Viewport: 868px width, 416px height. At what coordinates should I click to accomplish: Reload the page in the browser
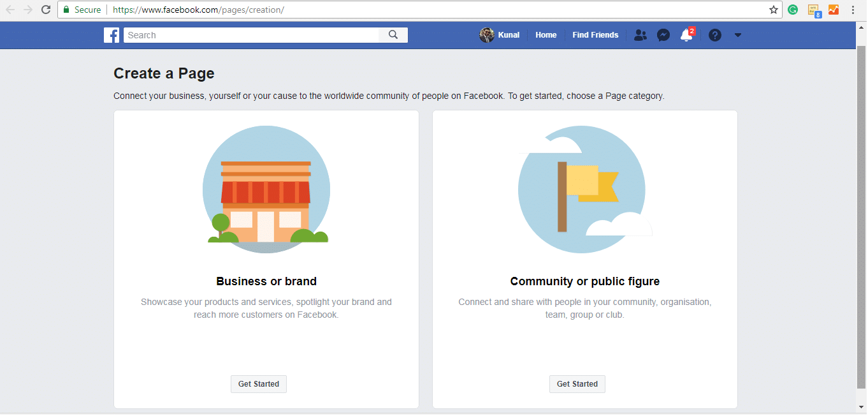(46, 10)
